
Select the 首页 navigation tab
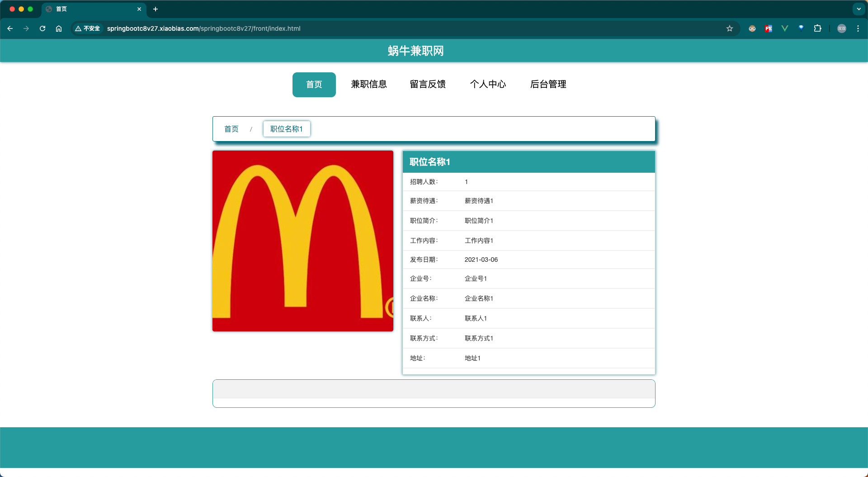point(314,85)
